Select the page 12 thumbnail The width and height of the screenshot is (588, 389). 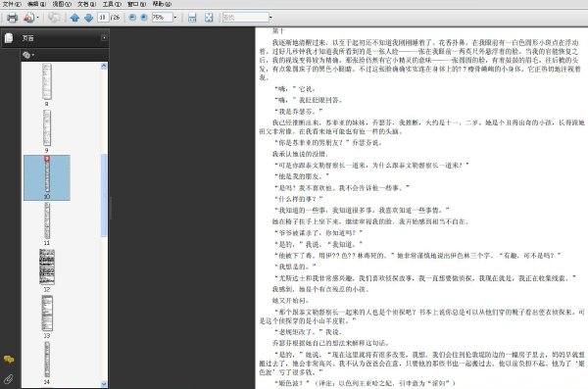(x=47, y=267)
